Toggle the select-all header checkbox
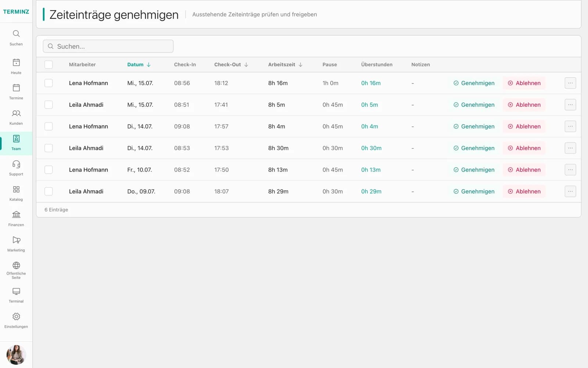 click(49, 64)
